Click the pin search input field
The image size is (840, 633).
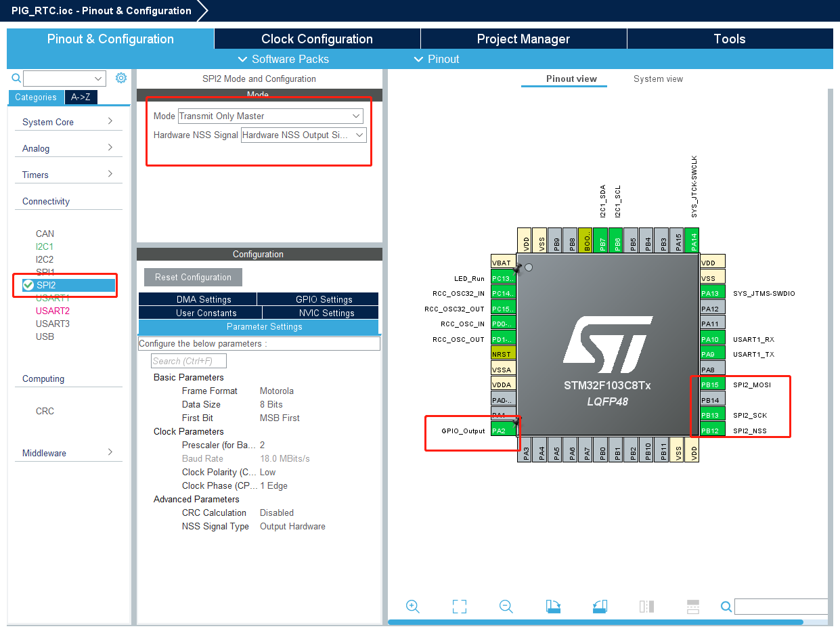tap(781, 607)
